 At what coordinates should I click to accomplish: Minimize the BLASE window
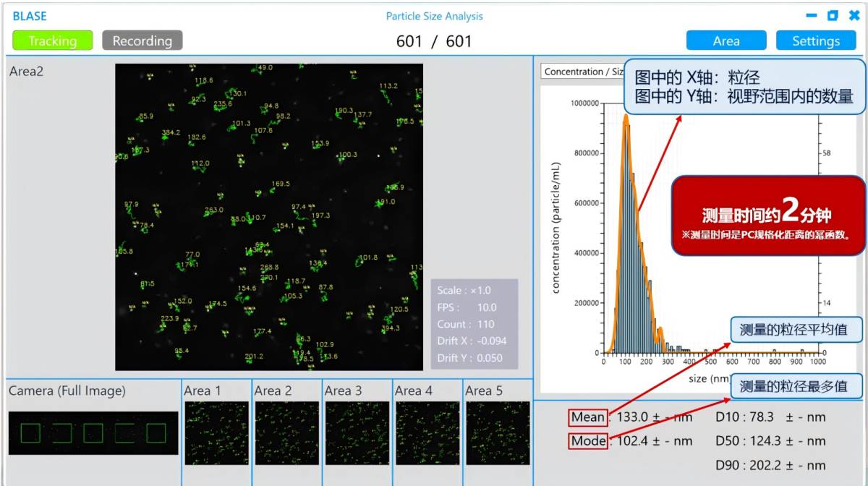[812, 15]
